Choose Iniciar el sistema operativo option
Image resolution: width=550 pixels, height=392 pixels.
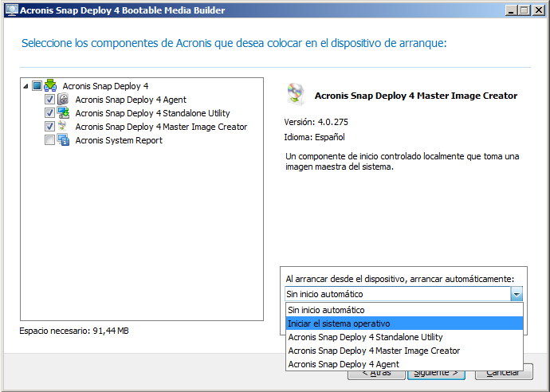[404, 323]
